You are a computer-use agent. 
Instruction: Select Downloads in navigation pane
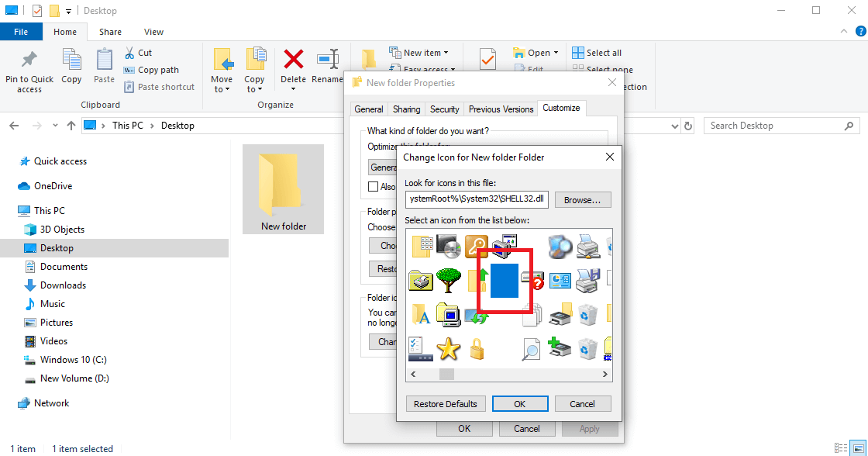[63, 285]
